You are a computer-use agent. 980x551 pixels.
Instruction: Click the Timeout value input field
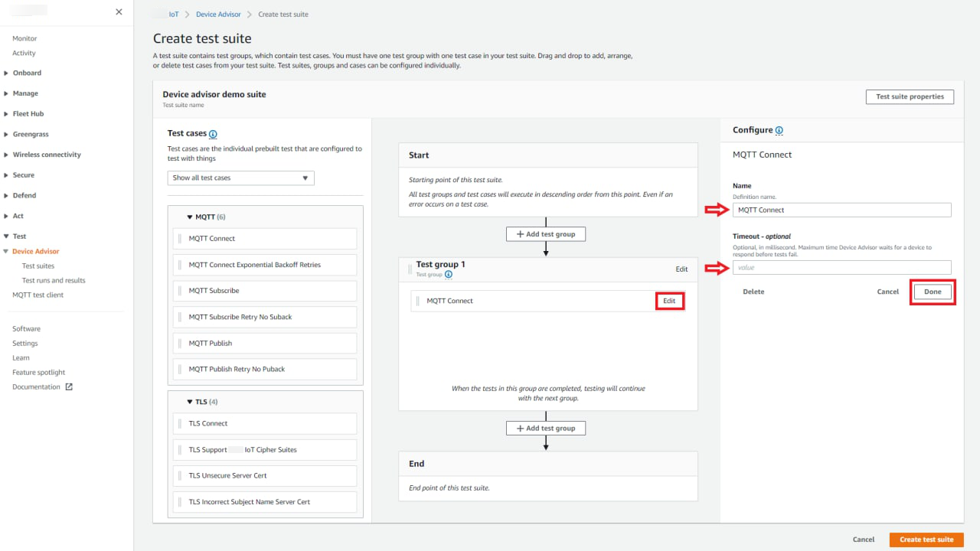pos(841,268)
